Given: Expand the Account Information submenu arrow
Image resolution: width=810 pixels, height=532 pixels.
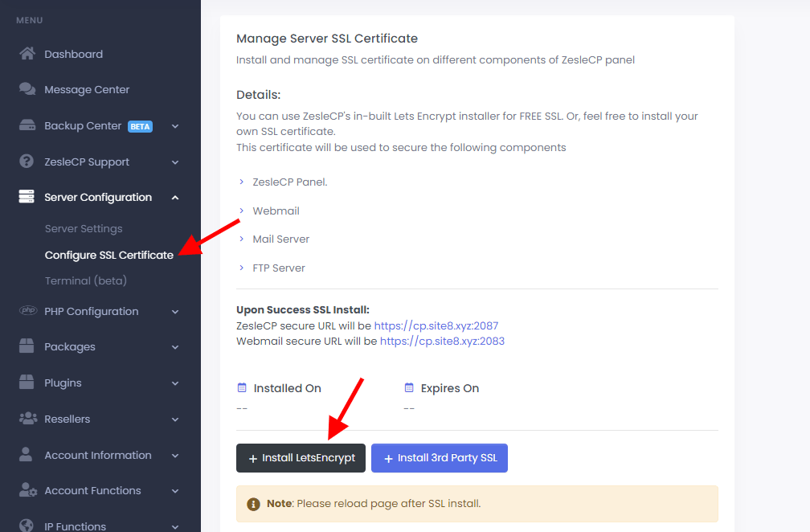Looking at the screenshot, I should click(175, 456).
